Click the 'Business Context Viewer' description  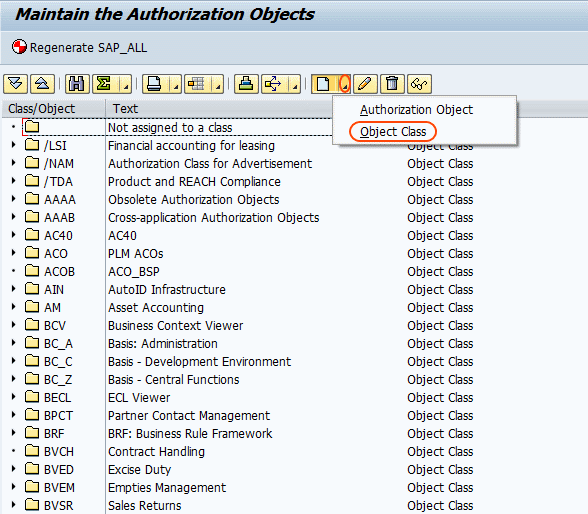coord(176,325)
